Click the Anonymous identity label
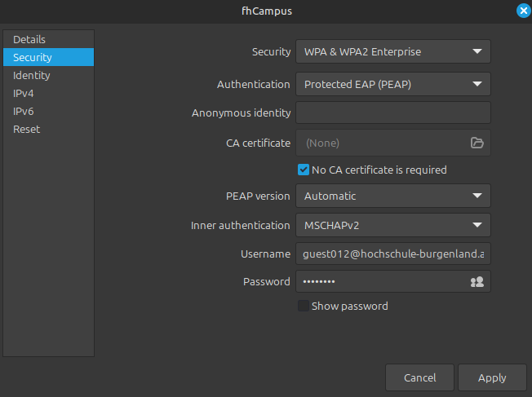The width and height of the screenshot is (532, 397). (x=241, y=112)
